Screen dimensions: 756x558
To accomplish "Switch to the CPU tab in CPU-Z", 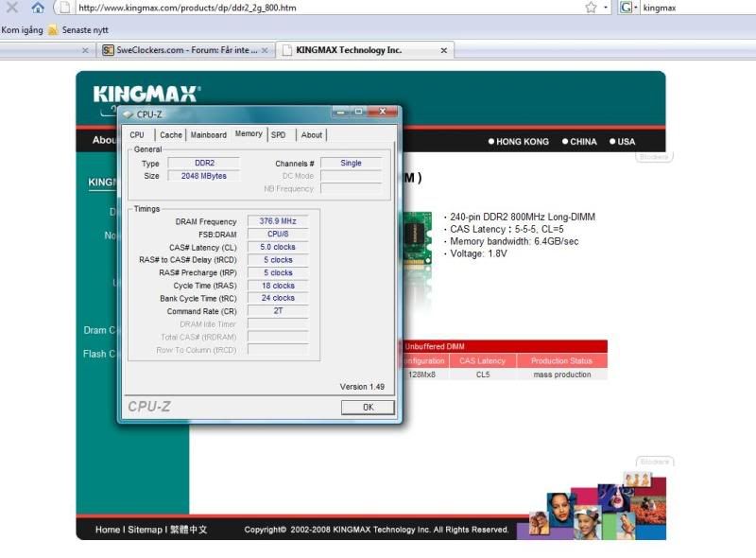I will (x=137, y=135).
